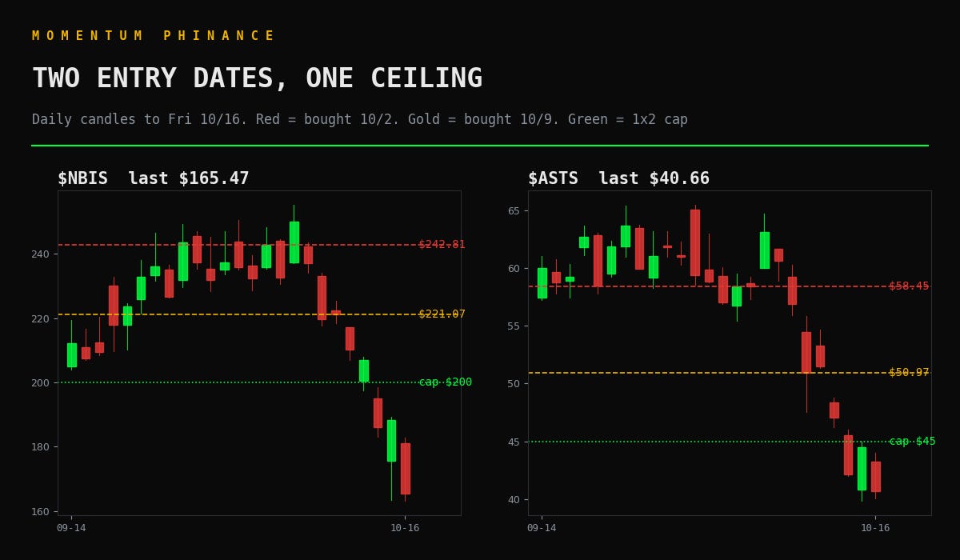Click the 220 tick on NBIS axis
The width and height of the screenshot is (960, 560).
click(x=40, y=318)
